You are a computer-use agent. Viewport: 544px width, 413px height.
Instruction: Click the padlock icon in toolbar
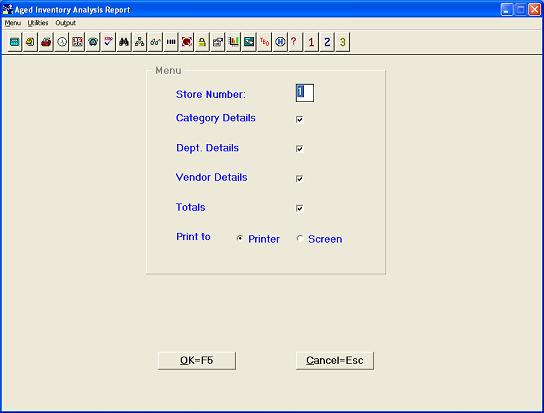[x=202, y=42]
